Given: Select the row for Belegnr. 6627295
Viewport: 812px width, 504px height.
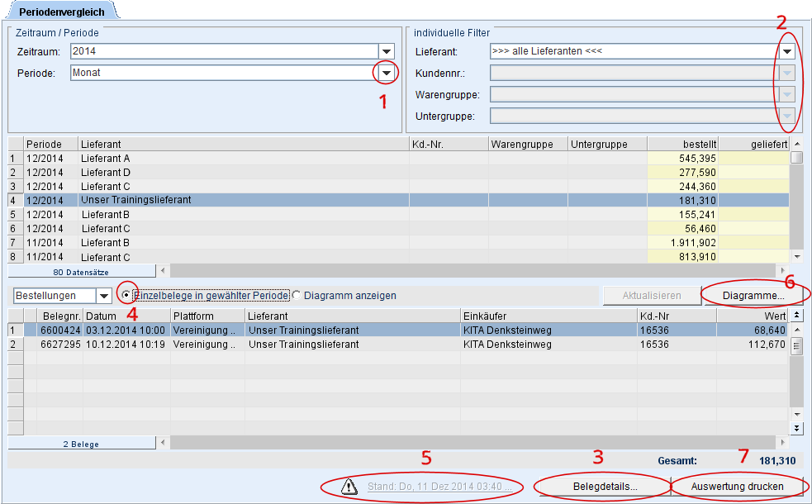Looking at the screenshot, I should (x=60, y=344).
